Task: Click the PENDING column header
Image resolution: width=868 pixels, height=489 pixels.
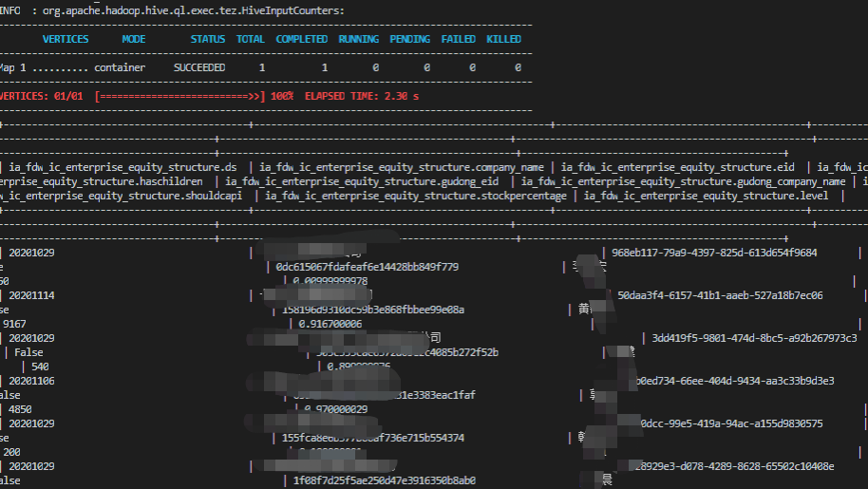Action: pos(409,39)
